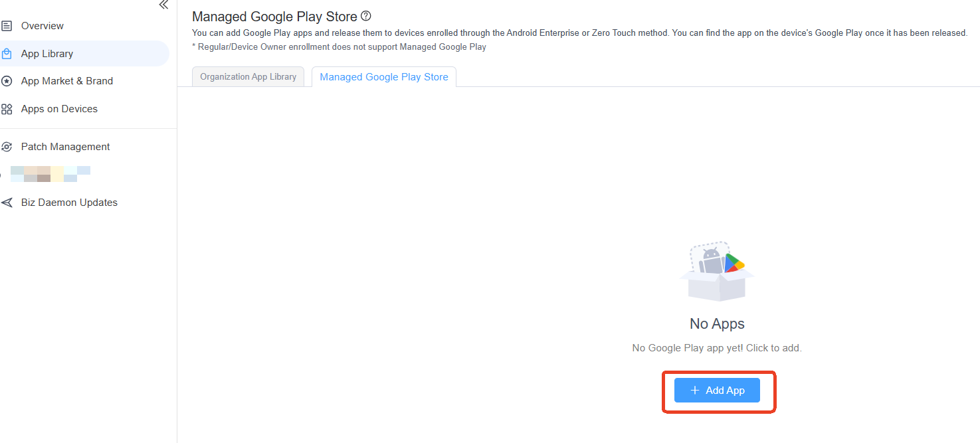Open the help question-mark icon beside the title

pyautogui.click(x=365, y=16)
